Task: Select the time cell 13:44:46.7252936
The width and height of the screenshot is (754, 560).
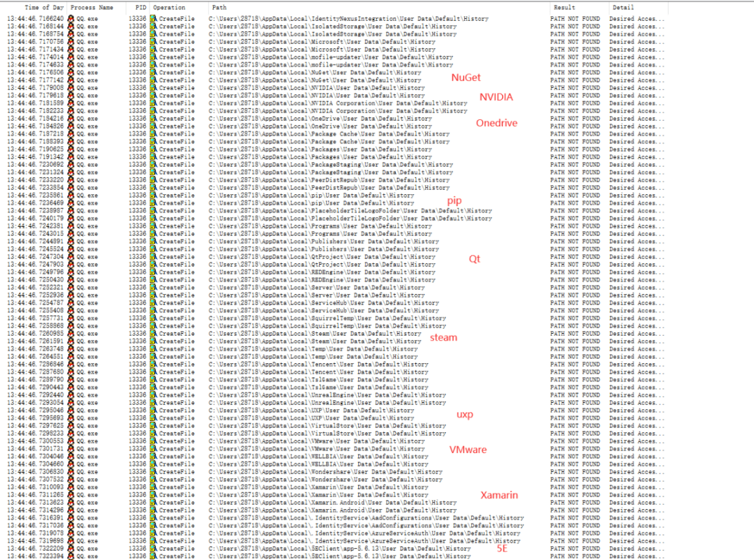Action: (35, 295)
